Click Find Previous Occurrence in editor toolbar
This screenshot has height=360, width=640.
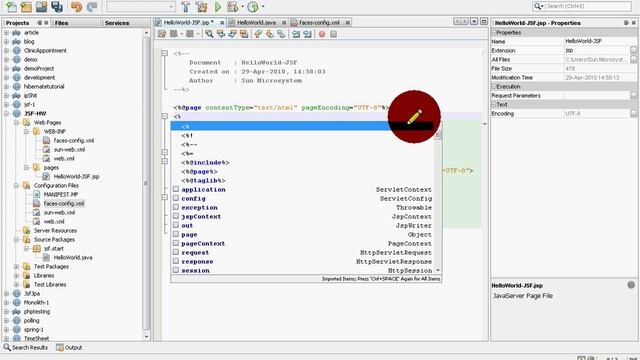click(221, 34)
